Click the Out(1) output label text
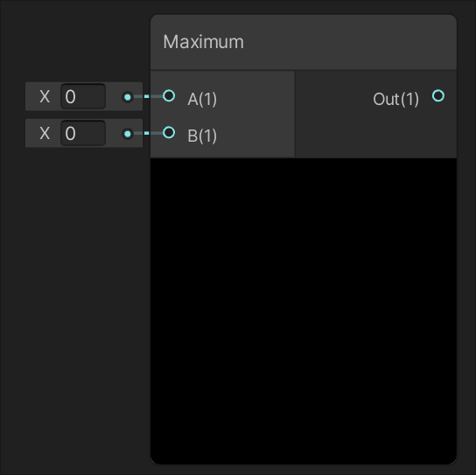476x475 pixels. 395,99
